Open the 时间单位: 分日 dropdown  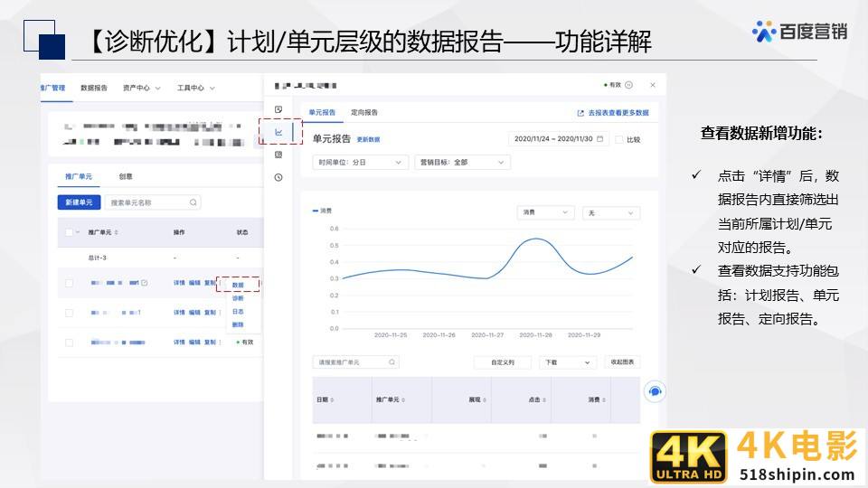[x=361, y=162]
